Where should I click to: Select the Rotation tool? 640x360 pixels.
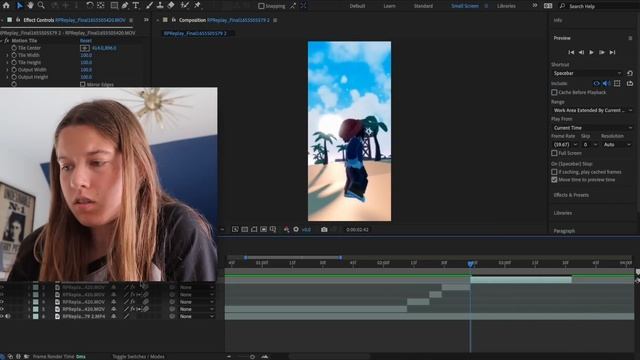pos(89,5)
